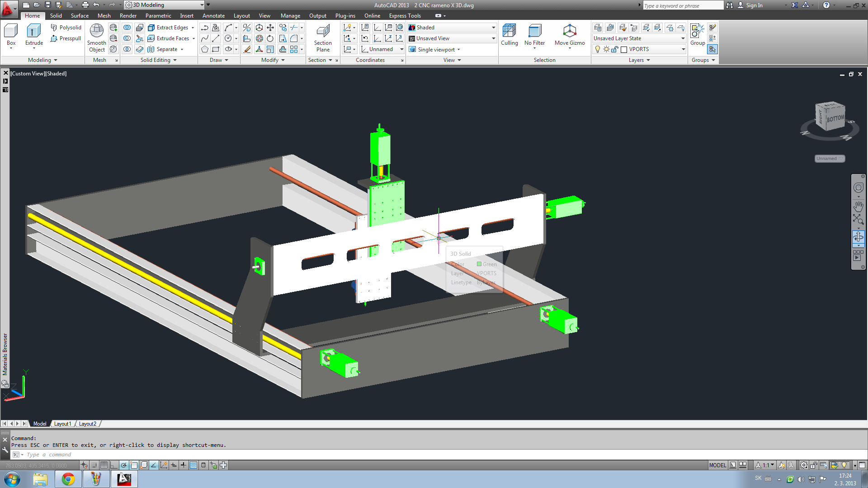Toggle grid display in status bar
This screenshot has height=488, width=868.
click(104, 465)
